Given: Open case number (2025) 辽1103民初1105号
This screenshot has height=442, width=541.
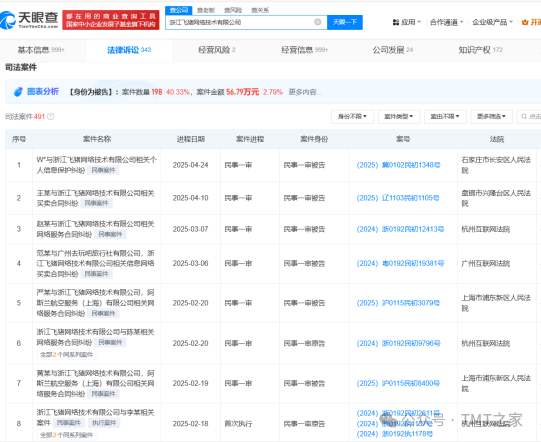Looking at the screenshot, I should pos(397,198).
